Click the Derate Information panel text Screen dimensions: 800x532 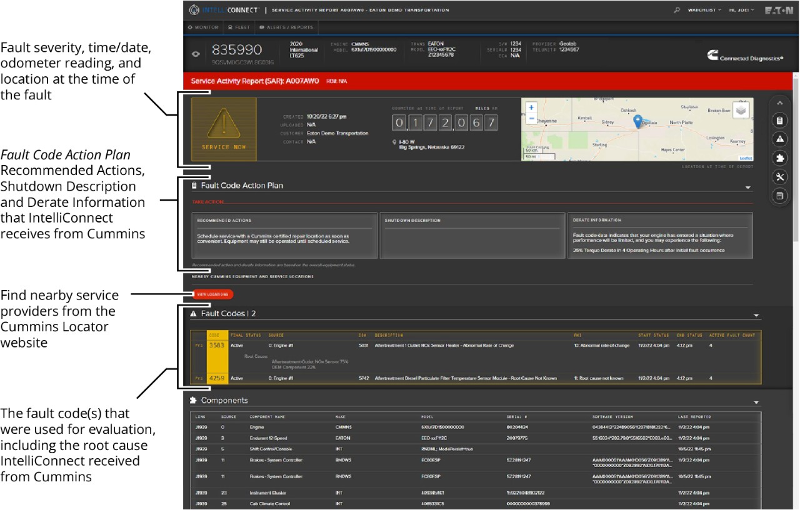click(653, 243)
